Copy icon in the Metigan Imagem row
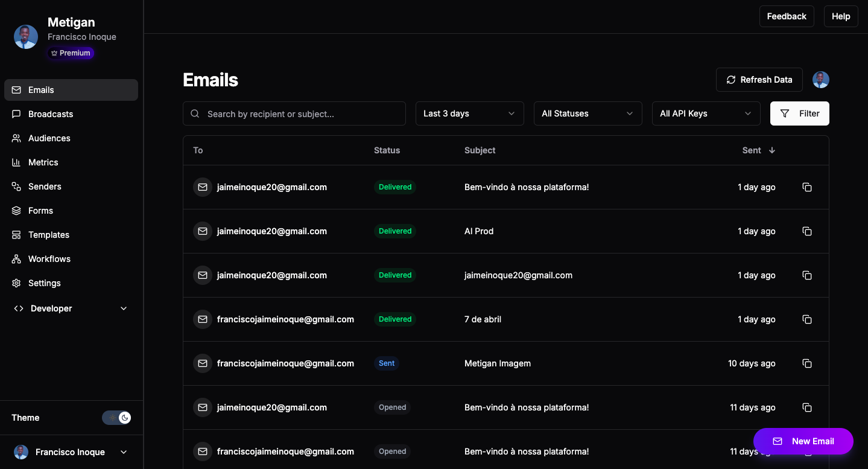 pos(807,363)
